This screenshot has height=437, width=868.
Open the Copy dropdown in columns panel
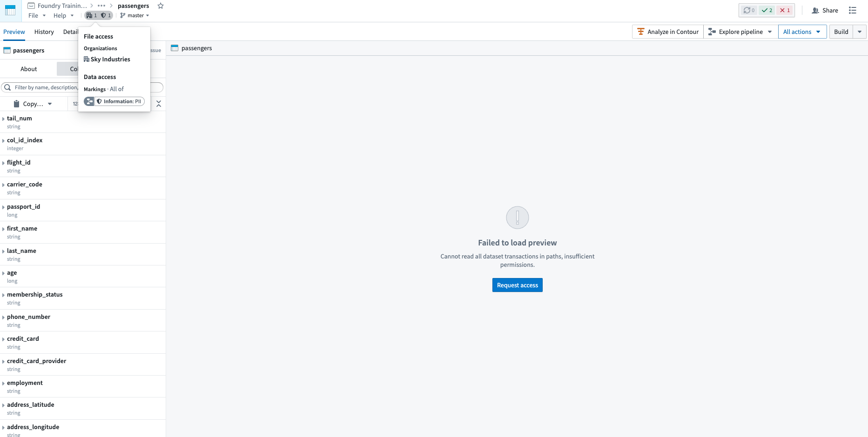pos(34,104)
